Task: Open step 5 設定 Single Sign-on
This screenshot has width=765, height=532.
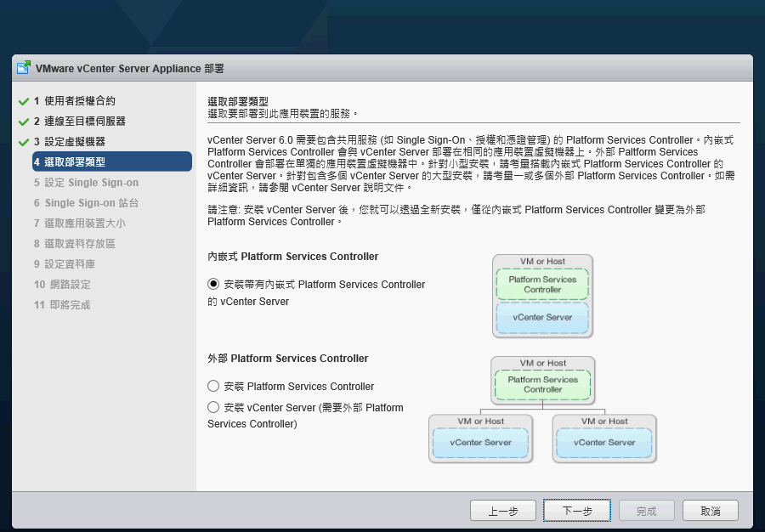Action: [87, 183]
